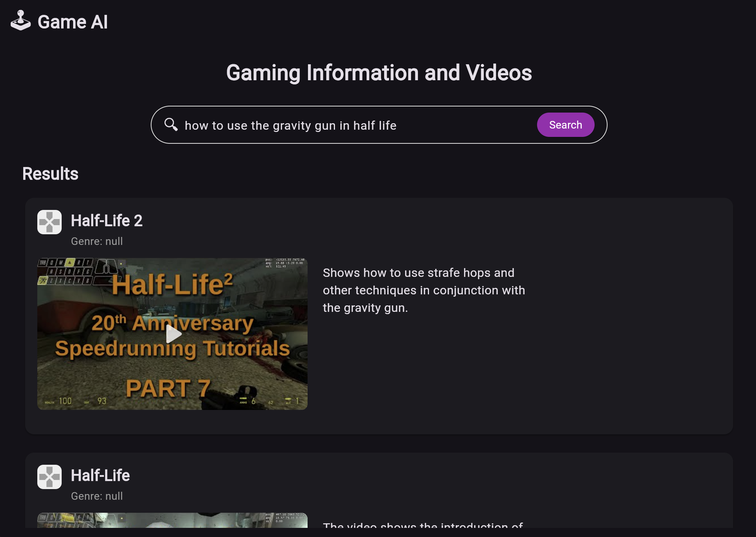Select the strafe hops description text
This screenshot has height=537, width=756.
pos(423,290)
